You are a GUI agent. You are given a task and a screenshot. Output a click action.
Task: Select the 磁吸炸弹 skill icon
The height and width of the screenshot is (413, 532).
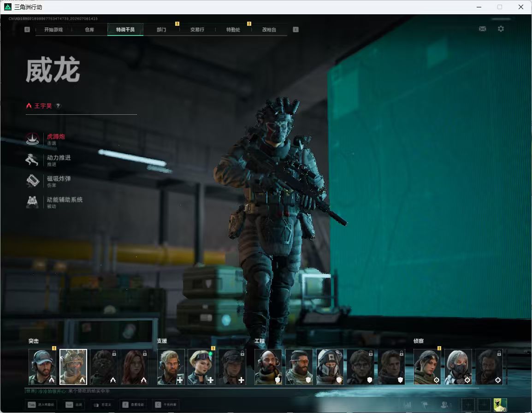click(x=33, y=181)
